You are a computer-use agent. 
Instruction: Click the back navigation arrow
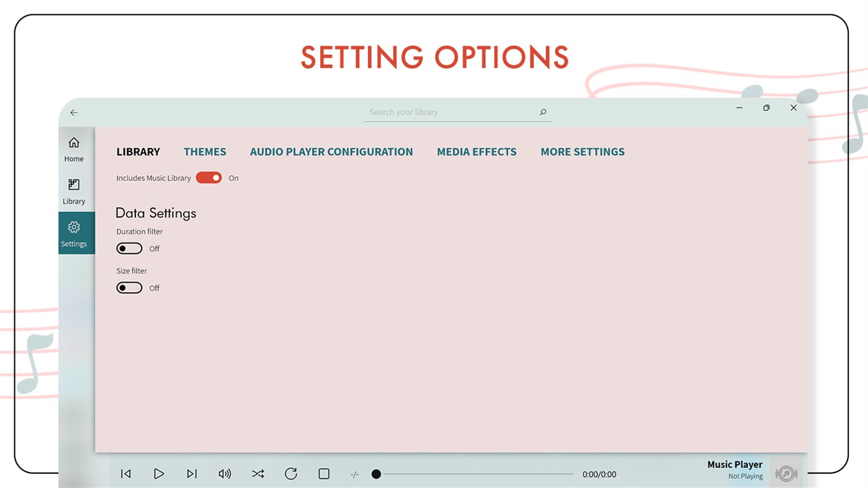pyautogui.click(x=74, y=112)
